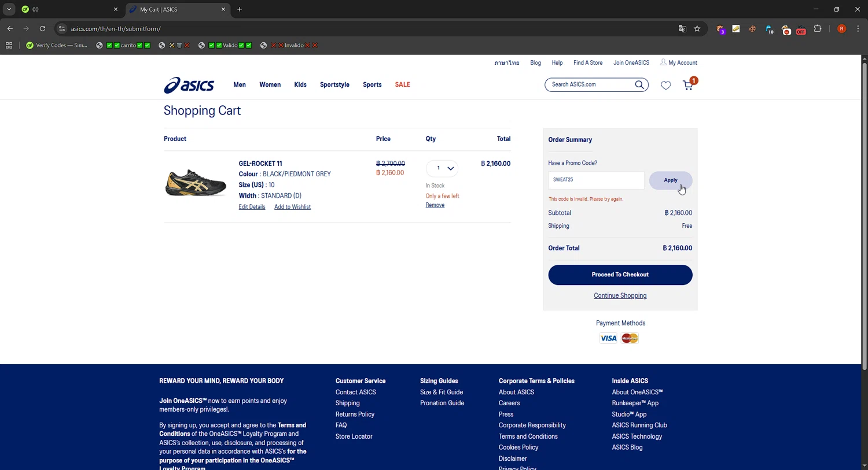Open My Account

coord(679,63)
